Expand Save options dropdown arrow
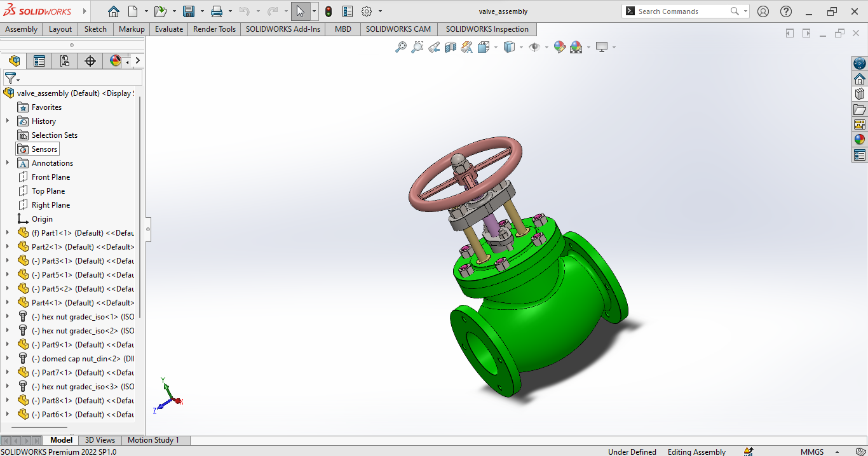The height and width of the screenshot is (456, 868). tap(202, 11)
